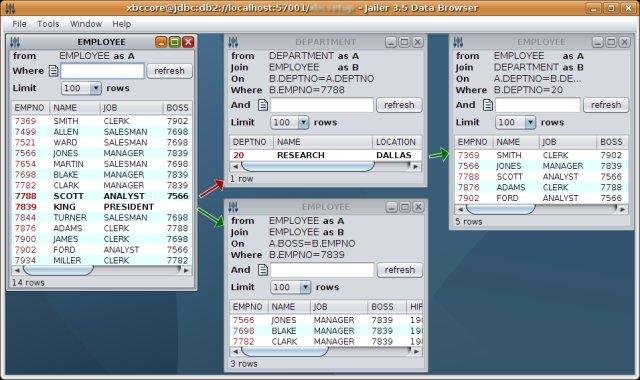Expand the Limit dropdown in the DEPARTMENT panel
This screenshot has height=380, width=640.
303,122
